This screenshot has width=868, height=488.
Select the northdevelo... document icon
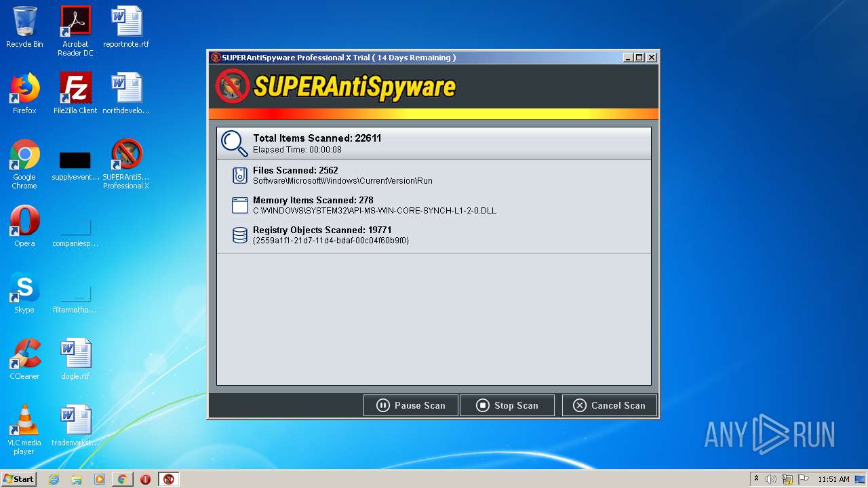click(126, 94)
